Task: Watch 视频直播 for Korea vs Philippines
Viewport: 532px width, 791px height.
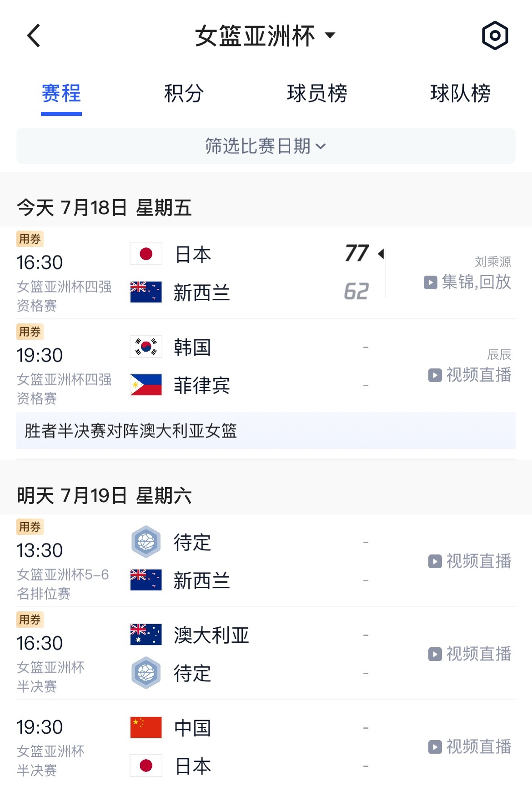Action: pos(470,375)
